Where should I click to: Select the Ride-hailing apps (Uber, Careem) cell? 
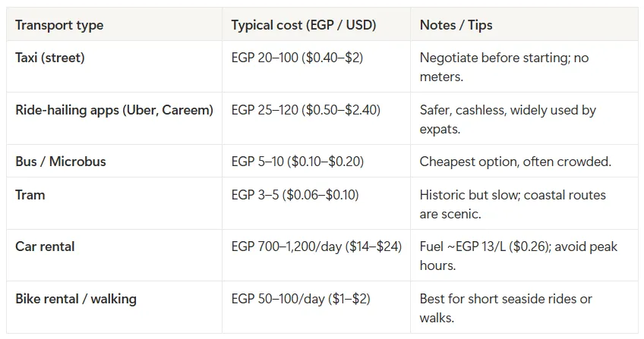[x=114, y=110]
